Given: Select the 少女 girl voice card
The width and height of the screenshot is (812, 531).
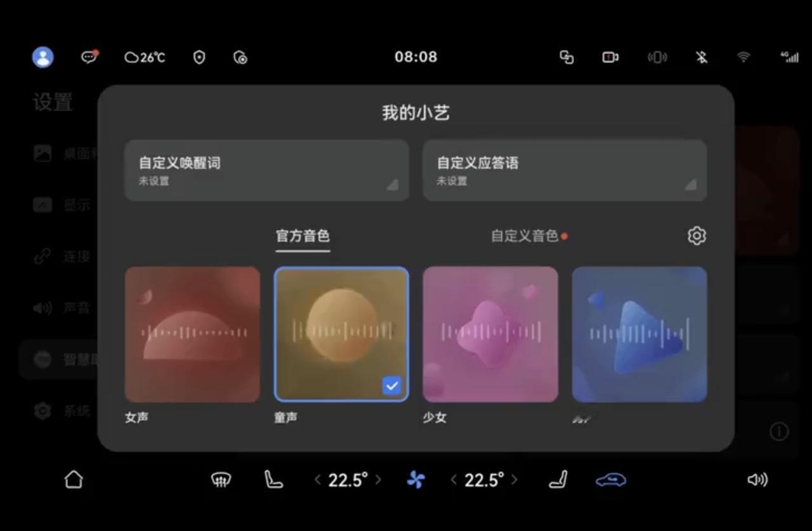Looking at the screenshot, I should point(490,334).
